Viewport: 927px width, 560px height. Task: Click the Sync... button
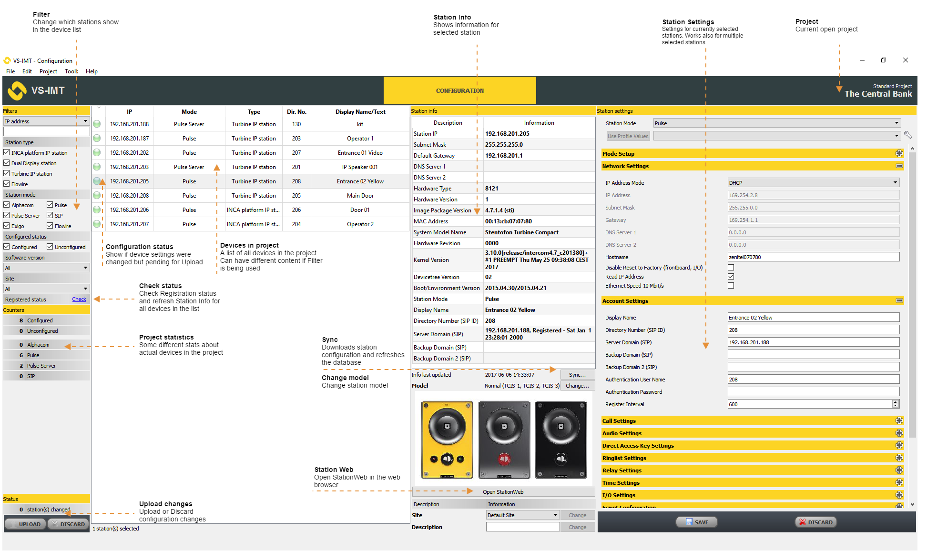click(577, 375)
